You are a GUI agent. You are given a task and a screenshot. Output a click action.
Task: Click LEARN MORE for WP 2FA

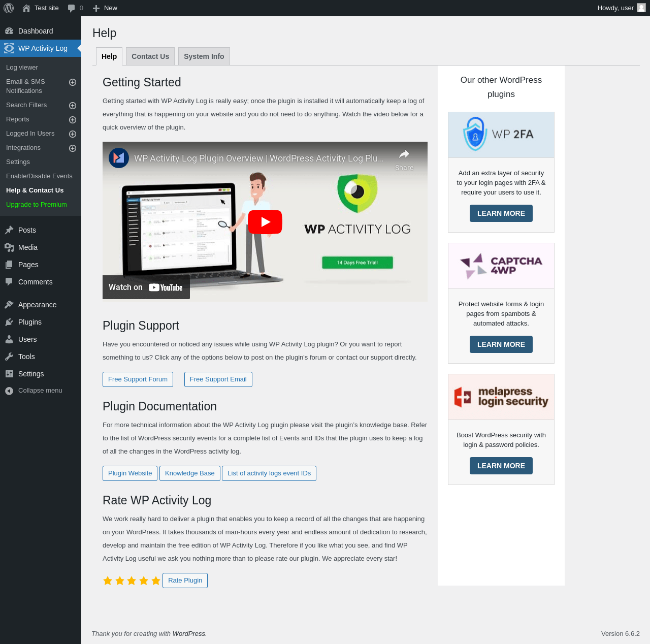tap(501, 213)
